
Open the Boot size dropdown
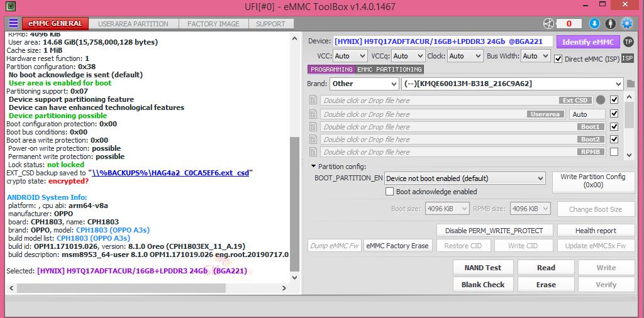tap(447, 209)
